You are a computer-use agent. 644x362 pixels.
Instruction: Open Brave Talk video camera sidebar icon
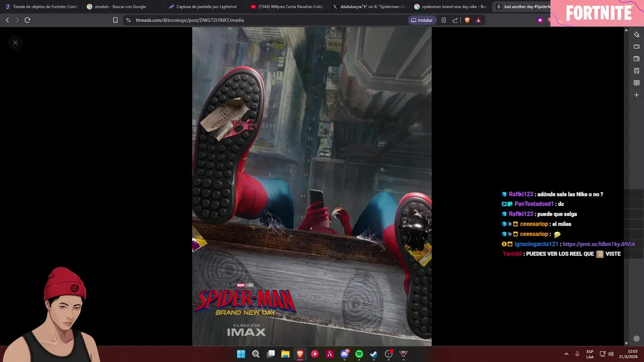[636, 47]
